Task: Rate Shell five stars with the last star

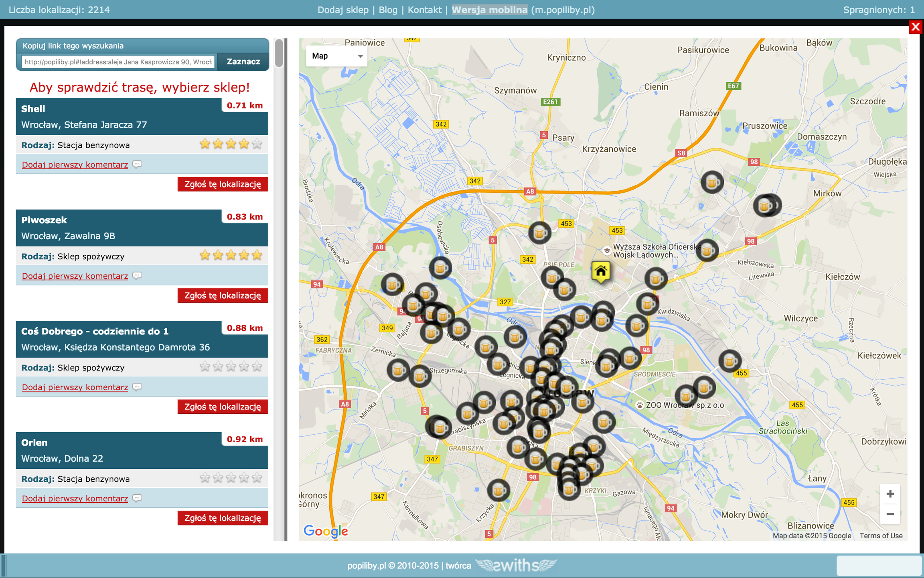Action: tap(257, 144)
